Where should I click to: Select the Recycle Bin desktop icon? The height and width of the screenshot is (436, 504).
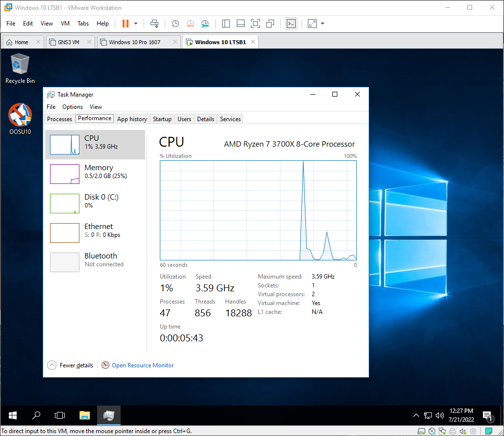20,69
